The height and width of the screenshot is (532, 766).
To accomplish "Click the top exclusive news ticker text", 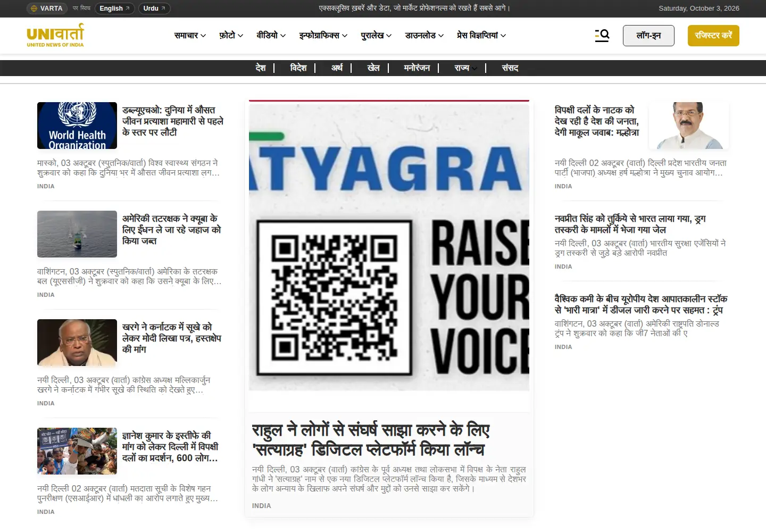I will pos(415,9).
